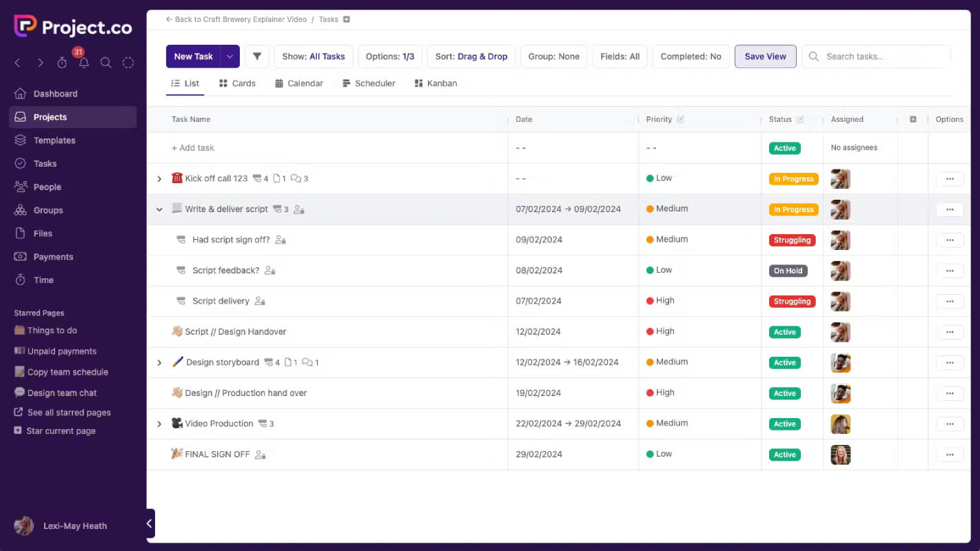
Task: Open the timer stopwatch icon in sidebar
Action: 62,63
